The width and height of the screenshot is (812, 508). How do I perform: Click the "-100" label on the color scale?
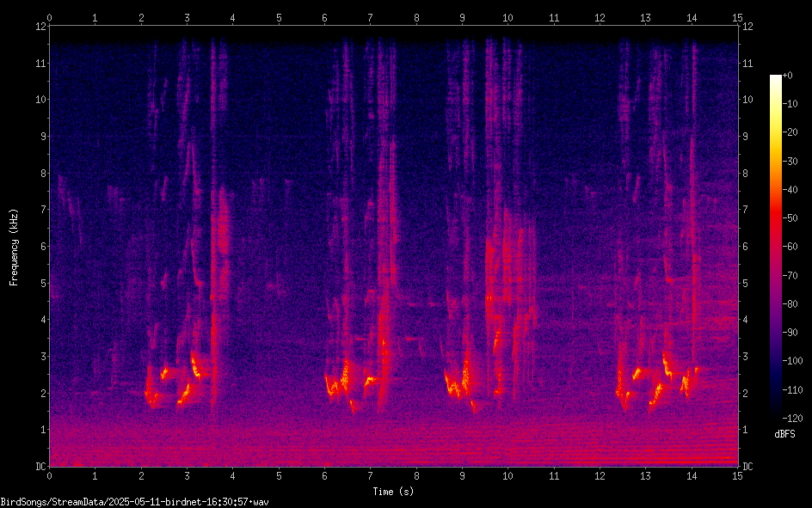tap(792, 360)
